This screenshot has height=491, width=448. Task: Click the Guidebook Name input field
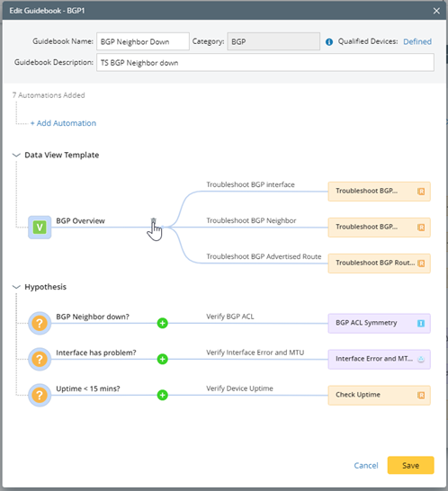(143, 41)
